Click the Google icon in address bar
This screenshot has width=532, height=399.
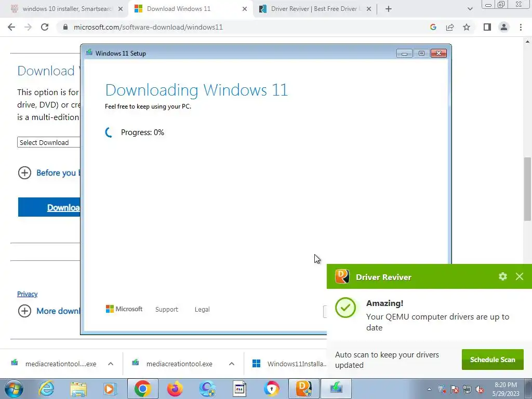click(433, 27)
